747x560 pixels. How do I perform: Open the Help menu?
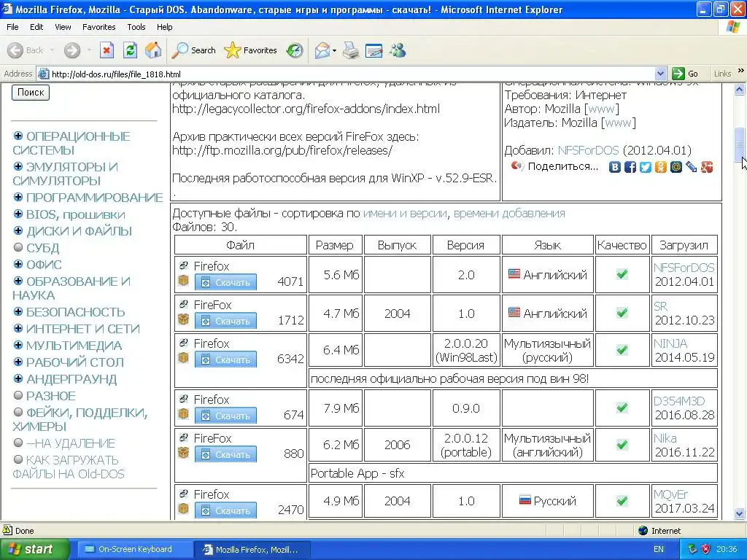click(x=164, y=27)
